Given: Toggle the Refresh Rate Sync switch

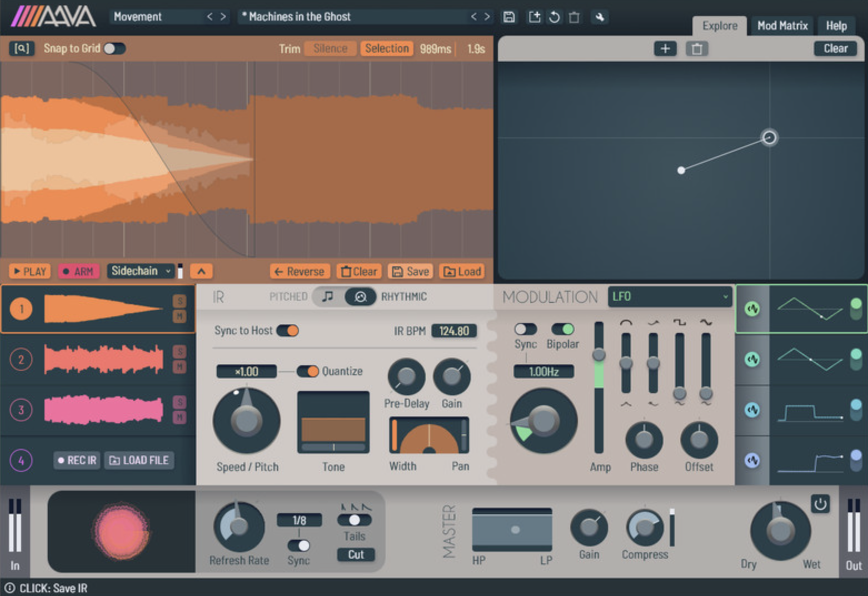Looking at the screenshot, I should (x=299, y=545).
